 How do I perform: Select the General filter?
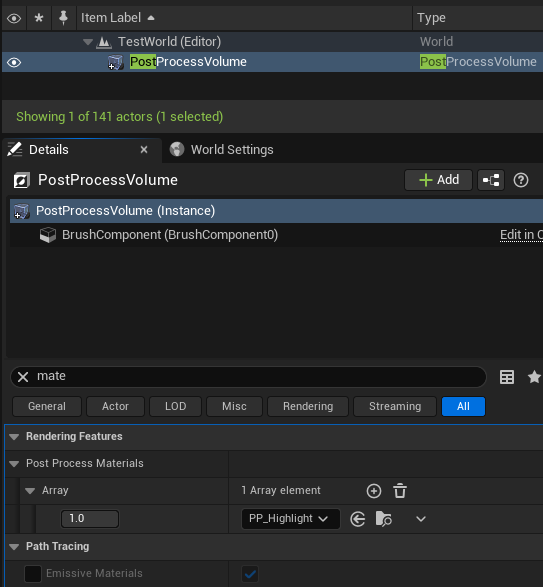[47, 407]
